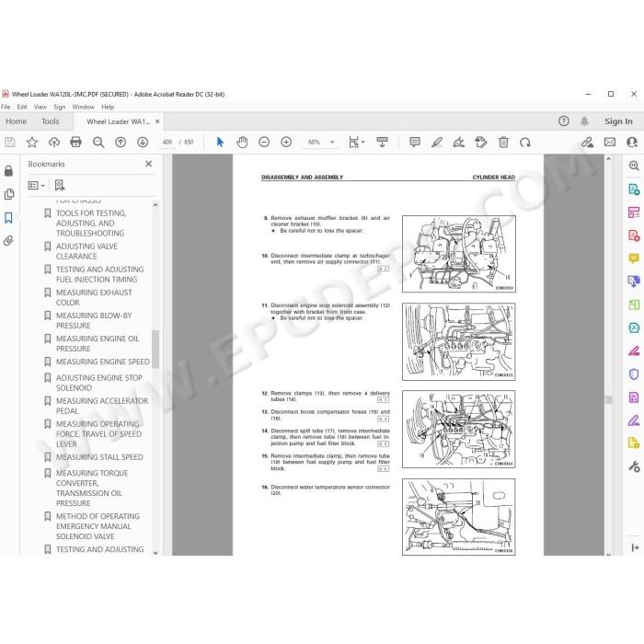
Task: Open the highlighter pen tool
Action: click(x=437, y=142)
